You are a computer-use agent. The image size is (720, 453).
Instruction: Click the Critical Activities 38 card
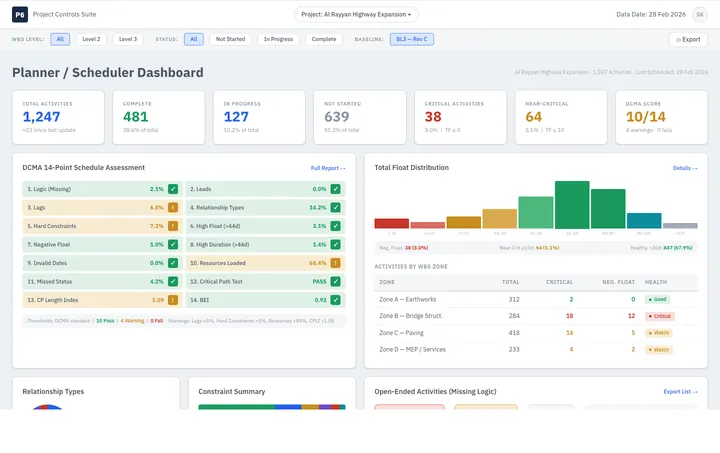[x=461, y=117]
